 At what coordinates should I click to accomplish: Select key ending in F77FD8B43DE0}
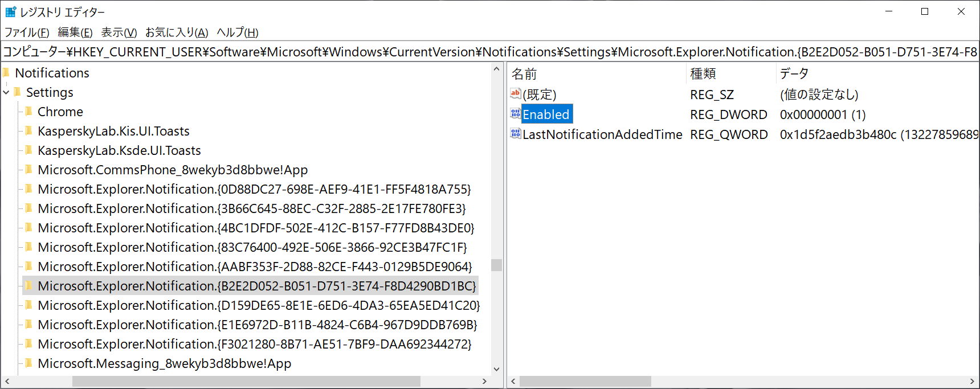[256, 228]
